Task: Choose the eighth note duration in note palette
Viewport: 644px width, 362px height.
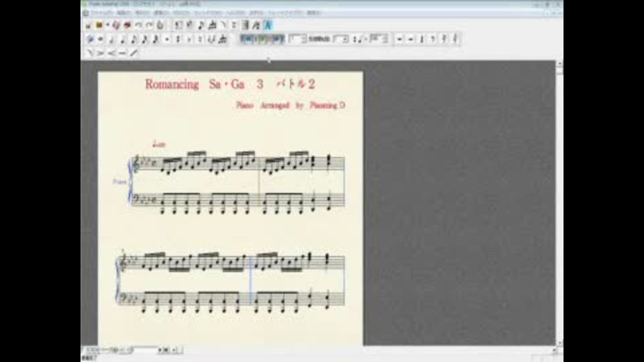Action: (133, 40)
